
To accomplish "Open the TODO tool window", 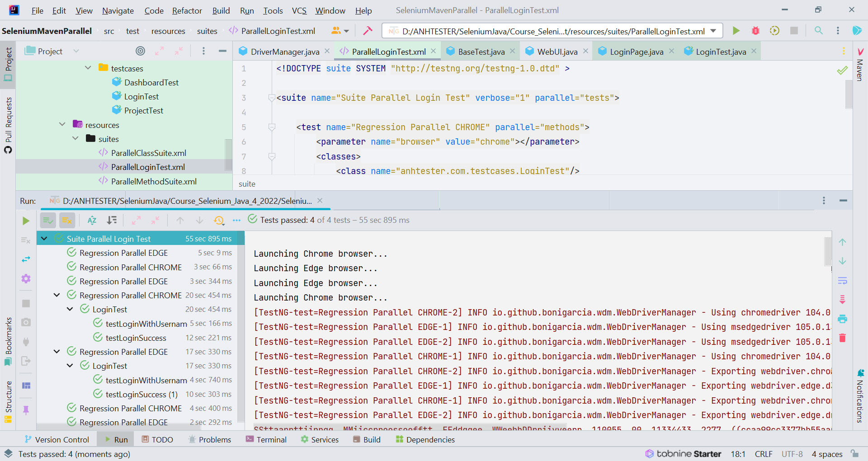I will [x=157, y=439].
